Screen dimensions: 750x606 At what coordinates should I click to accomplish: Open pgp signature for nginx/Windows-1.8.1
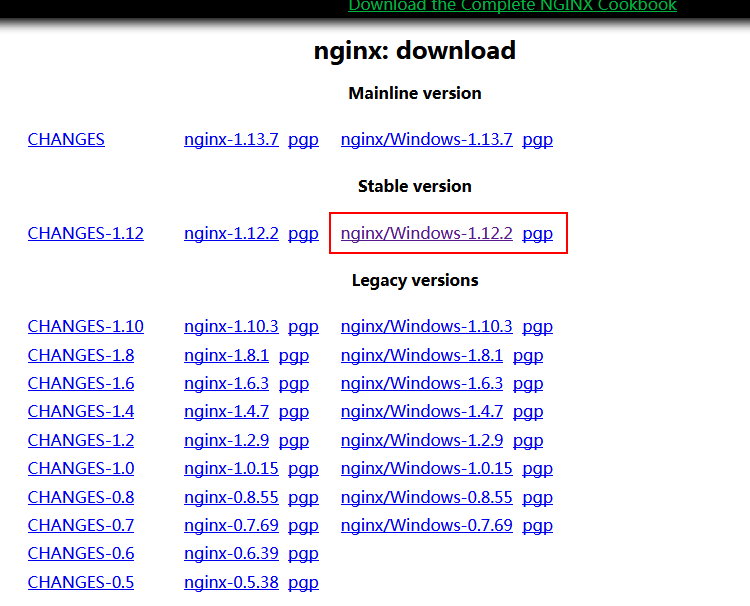point(528,356)
